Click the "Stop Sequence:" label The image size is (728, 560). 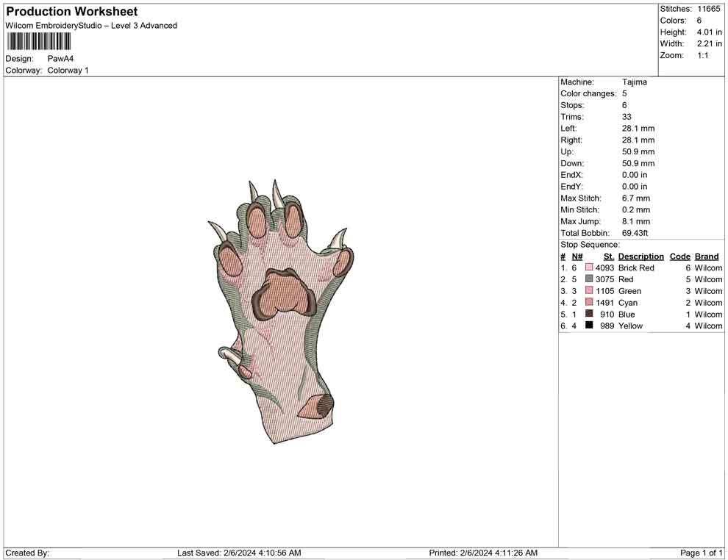point(590,245)
